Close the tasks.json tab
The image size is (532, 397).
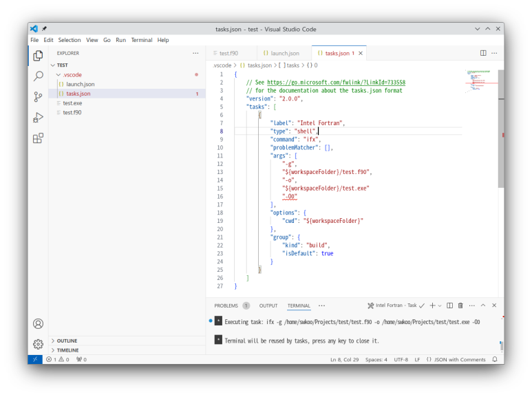361,53
